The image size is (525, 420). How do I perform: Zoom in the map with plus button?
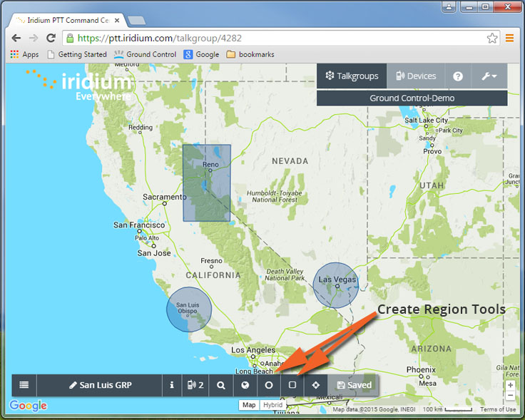pos(510,385)
